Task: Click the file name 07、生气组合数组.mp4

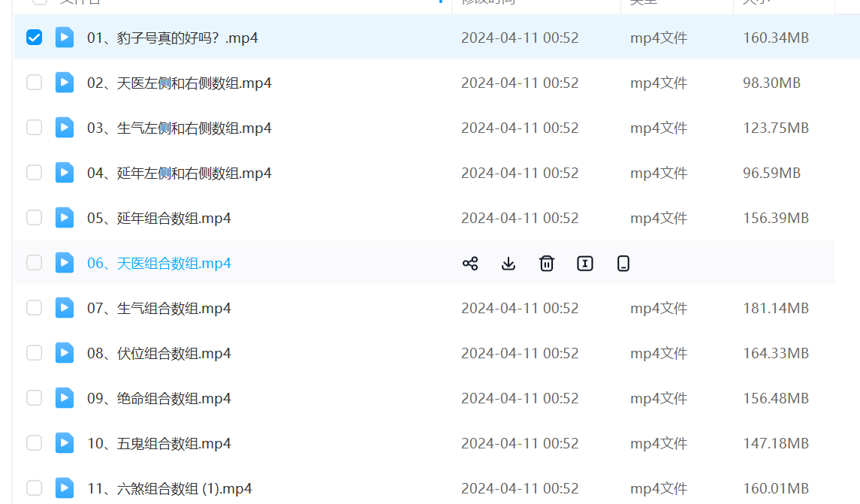Action: (158, 308)
